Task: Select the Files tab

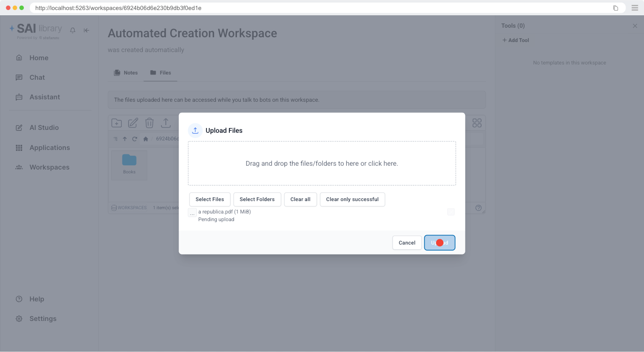Action: click(161, 73)
